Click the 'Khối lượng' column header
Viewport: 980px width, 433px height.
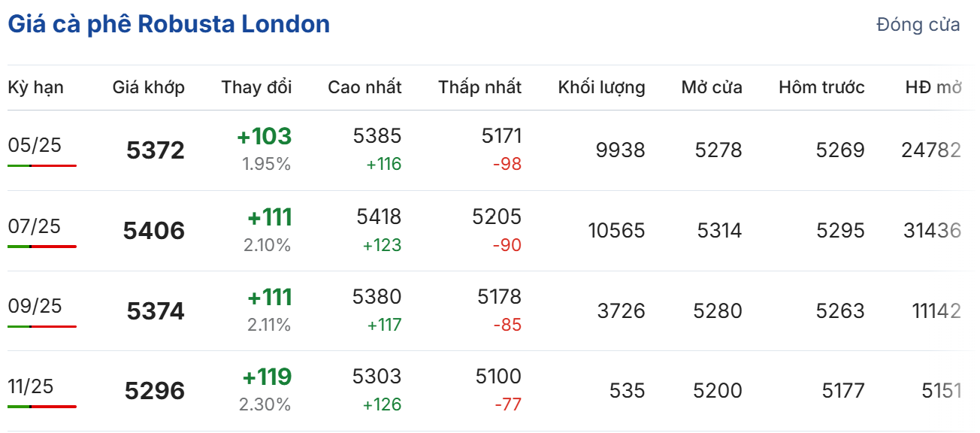[x=601, y=87]
